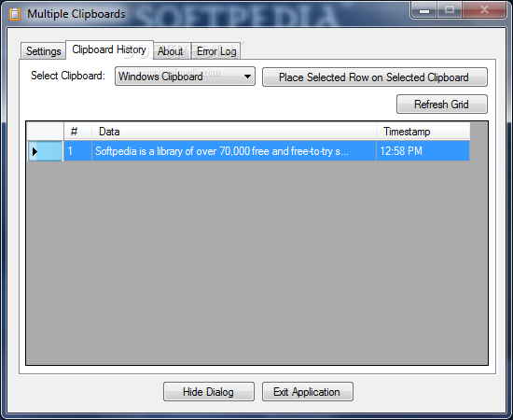Click the Refresh Grid button

442,105
